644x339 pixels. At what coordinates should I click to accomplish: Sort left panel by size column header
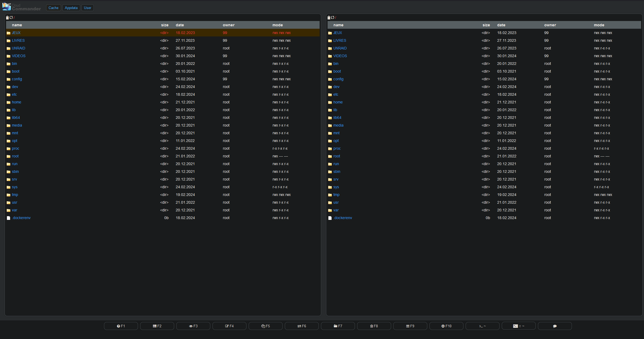165,25
